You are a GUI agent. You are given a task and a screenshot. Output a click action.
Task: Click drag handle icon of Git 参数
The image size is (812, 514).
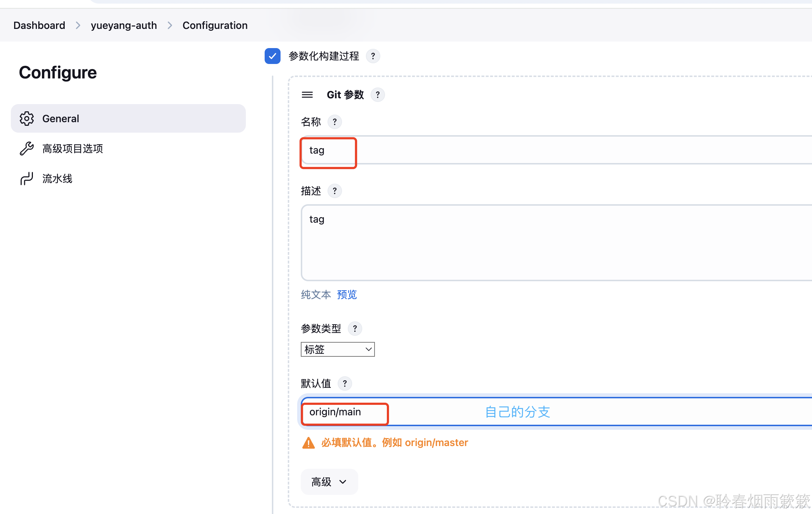point(307,95)
